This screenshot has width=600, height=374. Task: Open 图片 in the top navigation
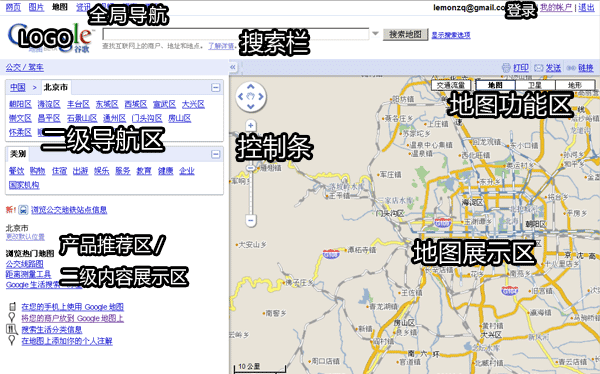point(36,7)
